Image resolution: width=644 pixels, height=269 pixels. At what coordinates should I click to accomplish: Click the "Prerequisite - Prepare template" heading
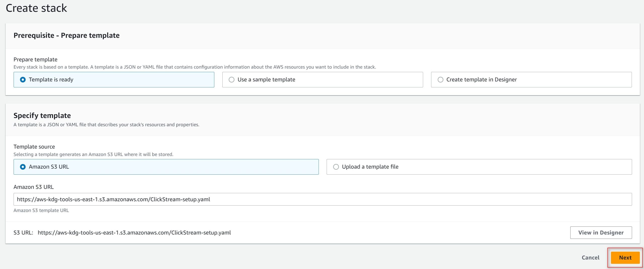[x=67, y=35]
